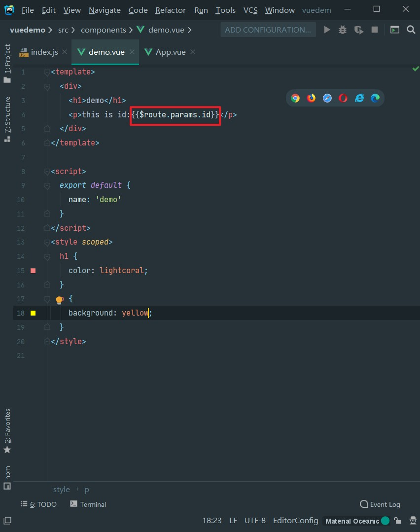
Task: Click the Material Oceanic theme indicator
Action: click(357, 521)
